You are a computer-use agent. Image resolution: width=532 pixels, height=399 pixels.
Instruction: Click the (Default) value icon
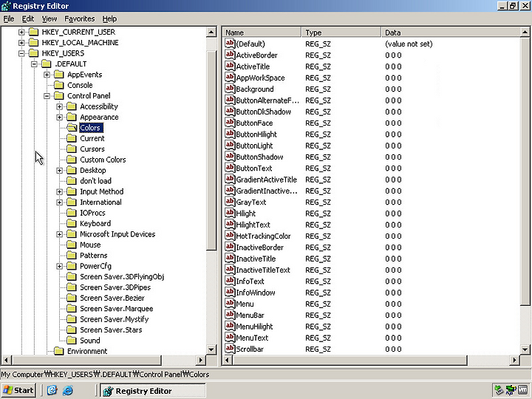click(230, 44)
